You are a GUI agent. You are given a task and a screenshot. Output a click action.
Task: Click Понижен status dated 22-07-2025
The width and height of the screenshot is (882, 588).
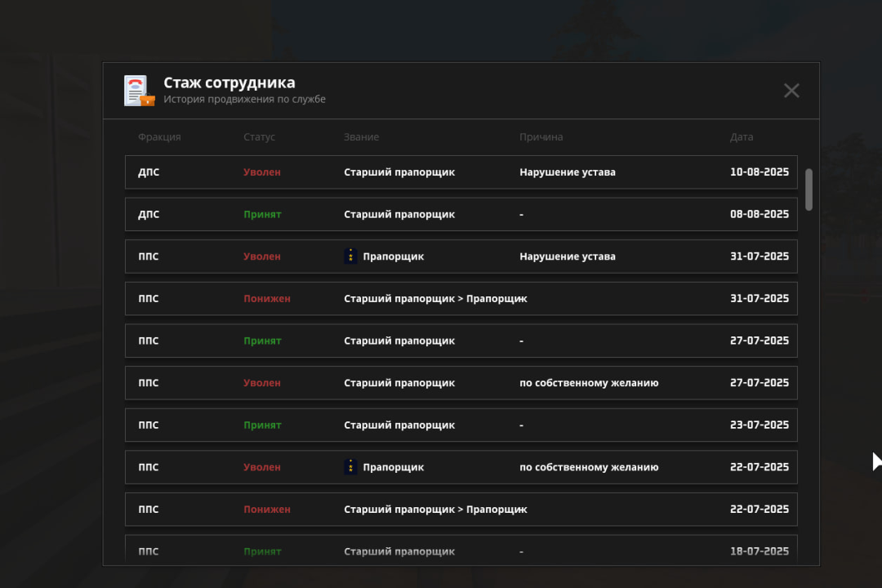[x=266, y=510]
